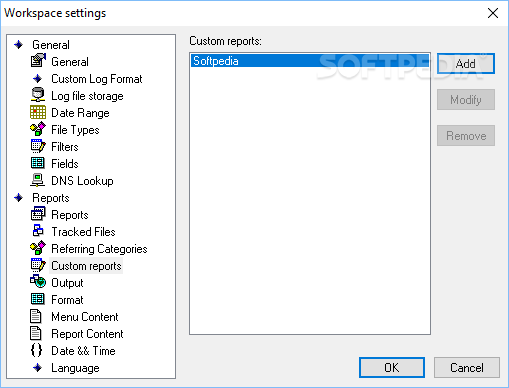Click the Date && Time braces icon
Viewport: 509px width, 388px height.
(x=36, y=350)
